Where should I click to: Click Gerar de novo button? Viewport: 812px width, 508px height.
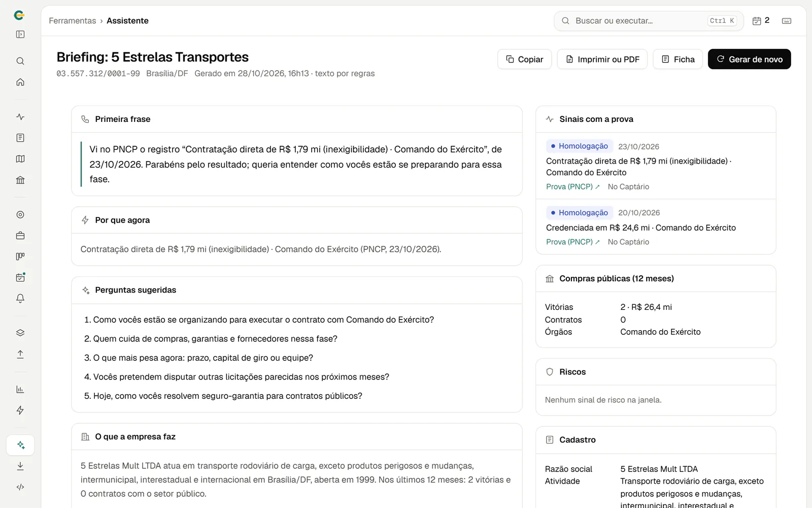pyautogui.click(x=749, y=59)
